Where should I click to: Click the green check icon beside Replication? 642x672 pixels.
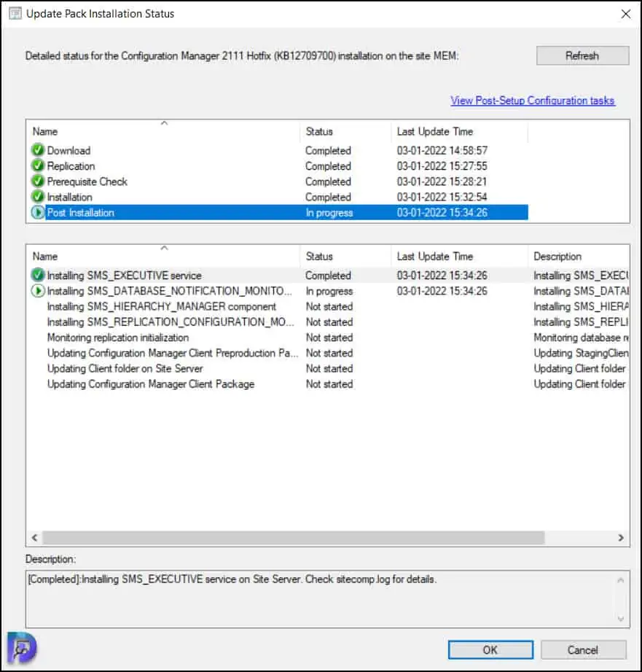point(38,165)
